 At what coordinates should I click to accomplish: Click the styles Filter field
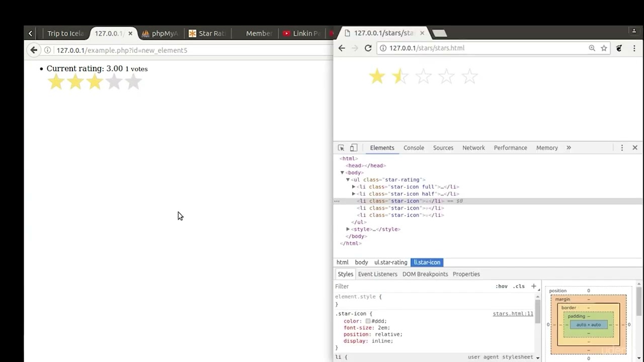413,286
